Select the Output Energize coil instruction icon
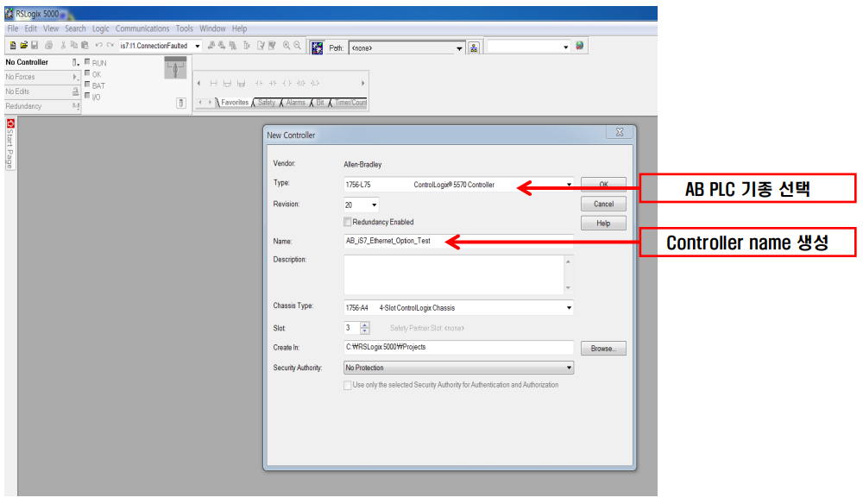The height and width of the screenshot is (504, 863). (287, 83)
